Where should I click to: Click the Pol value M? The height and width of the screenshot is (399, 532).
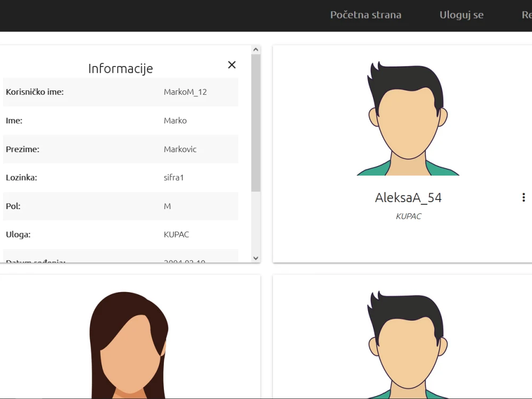[x=167, y=206]
